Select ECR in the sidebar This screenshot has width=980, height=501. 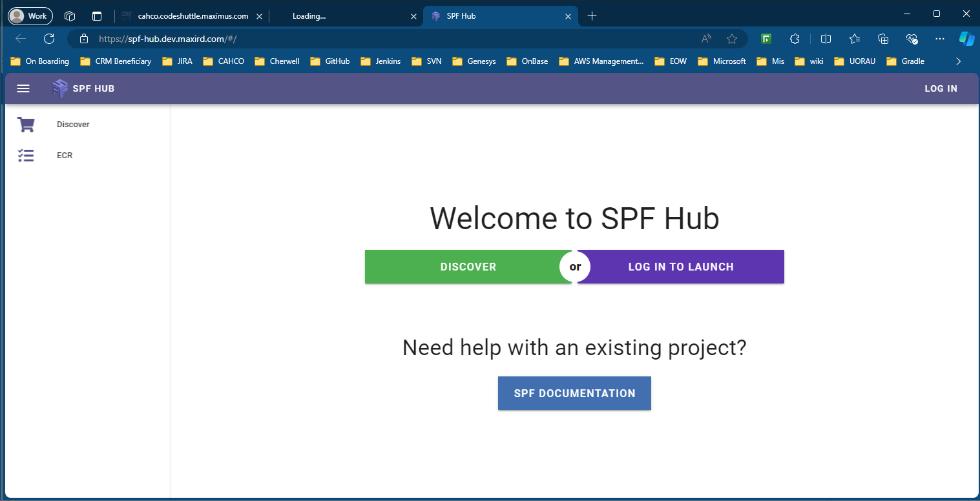pyautogui.click(x=65, y=156)
